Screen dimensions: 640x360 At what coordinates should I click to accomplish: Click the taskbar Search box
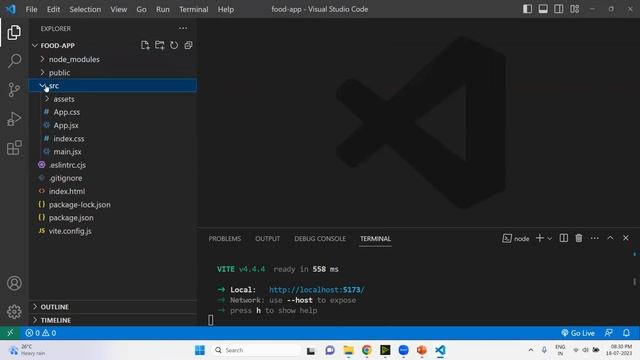coord(256,350)
